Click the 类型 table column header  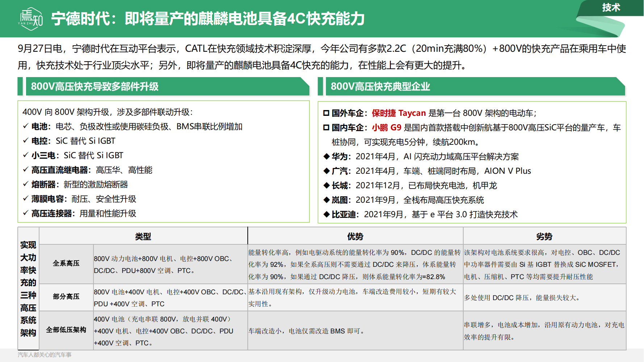click(143, 236)
